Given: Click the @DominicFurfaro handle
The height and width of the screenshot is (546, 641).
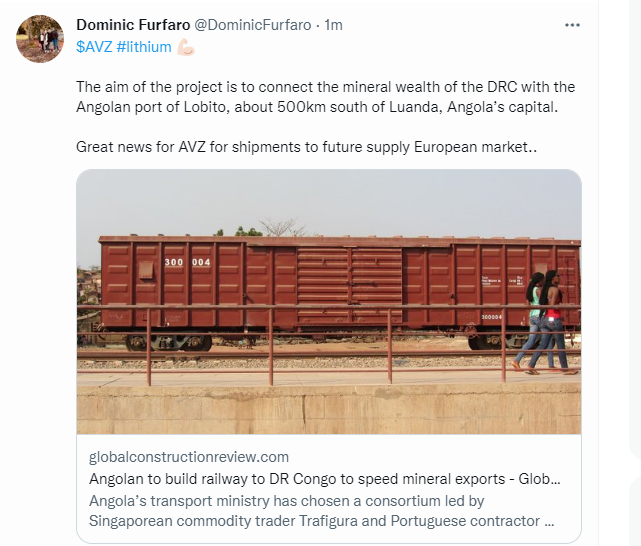Looking at the screenshot, I should (x=252, y=25).
